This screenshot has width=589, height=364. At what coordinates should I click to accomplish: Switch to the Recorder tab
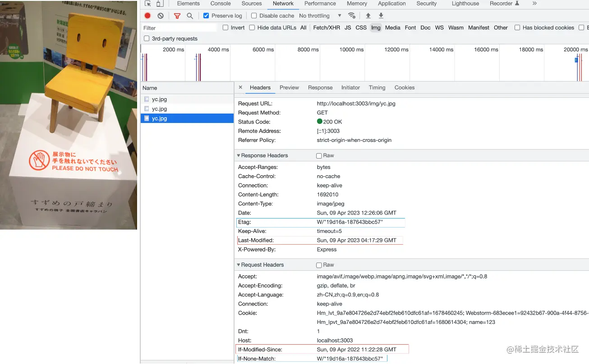point(504,4)
